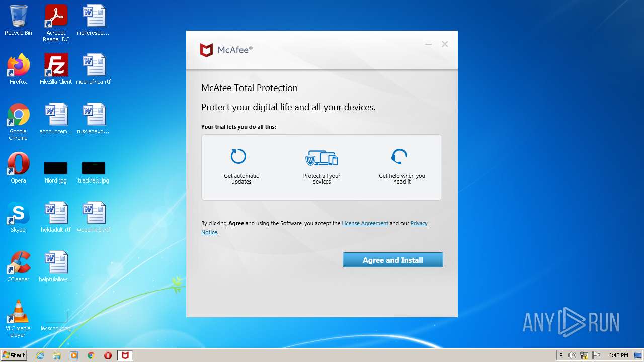Open the Action Center flag icon

[x=596, y=355]
